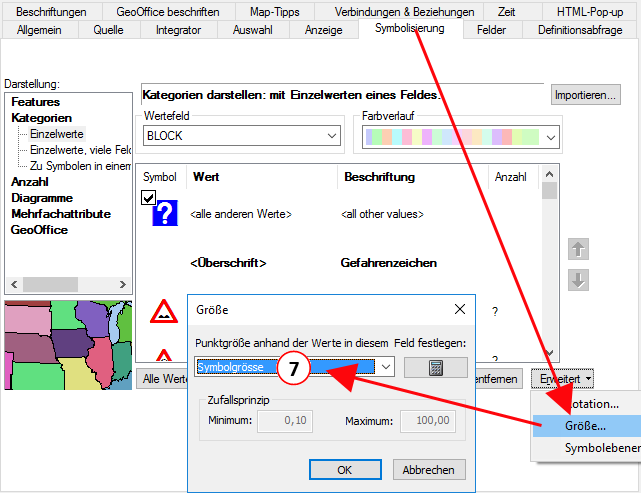Viewport: 641px width, 493px height.
Task: Close the Größe dialog
Action: pos(460,309)
